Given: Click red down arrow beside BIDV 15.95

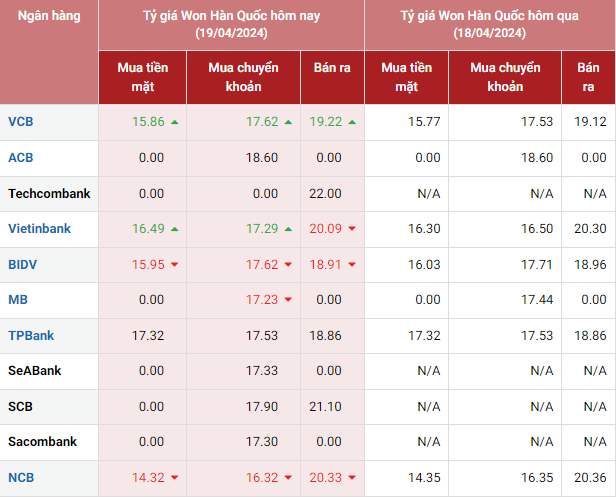Looking at the screenshot, I should [175, 265].
